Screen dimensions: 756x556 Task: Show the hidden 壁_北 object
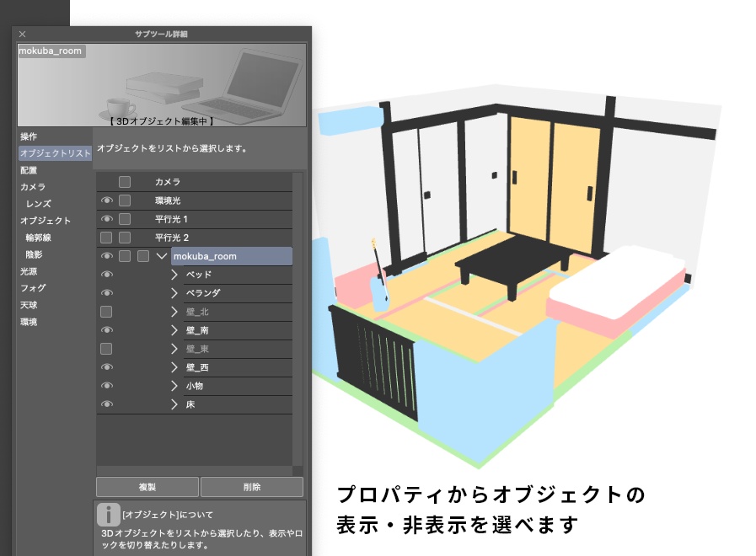pyautogui.click(x=105, y=312)
